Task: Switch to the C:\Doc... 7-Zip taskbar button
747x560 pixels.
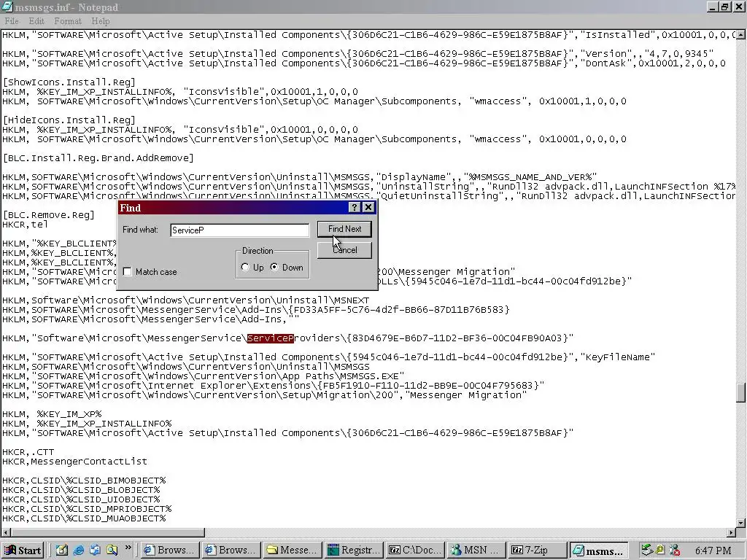Action: pyautogui.click(x=414, y=551)
